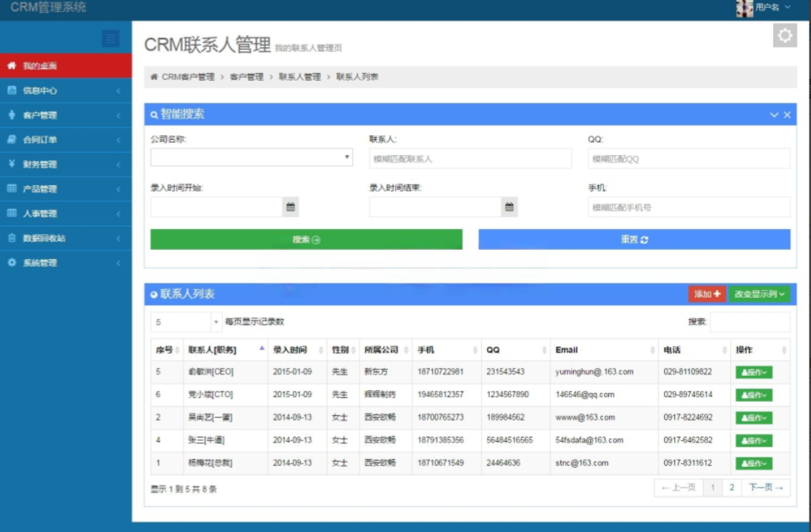Open the 改变显示列 dropdown
The height and width of the screenshot is (532, 811).
tap(759, 294)
